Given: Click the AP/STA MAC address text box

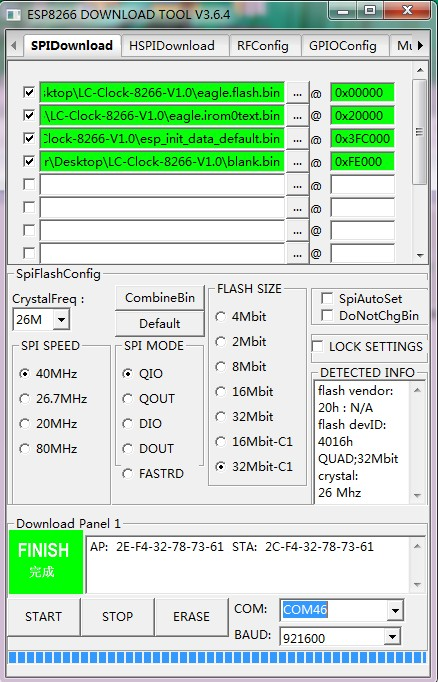Looking at the screenshot, I should 248,565.
